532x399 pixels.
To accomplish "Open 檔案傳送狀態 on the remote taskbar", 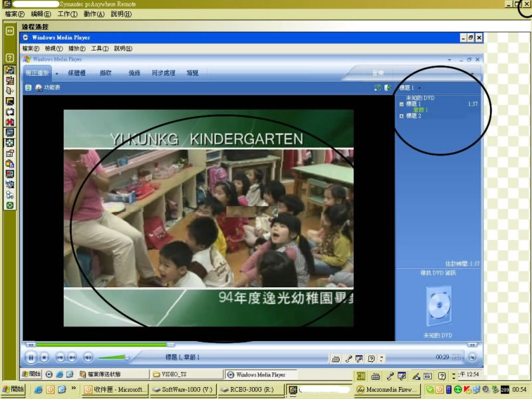I will point(112,374).
